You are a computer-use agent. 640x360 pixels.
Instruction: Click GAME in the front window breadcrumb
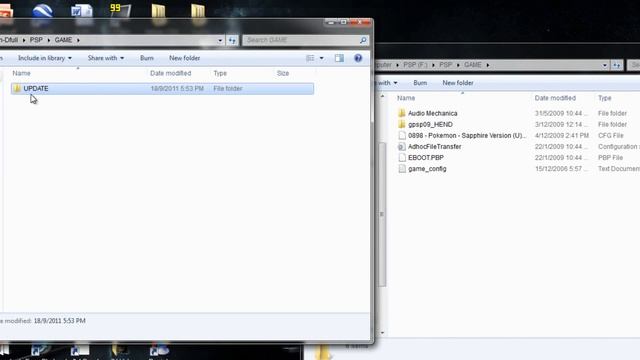click(x=63, y=40)
